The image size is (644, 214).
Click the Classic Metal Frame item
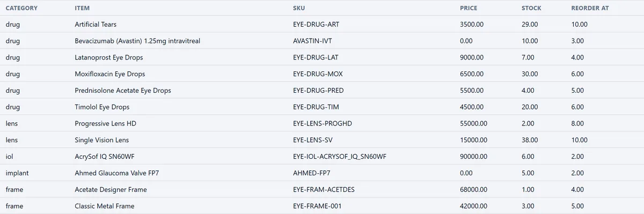pos(105,206)
